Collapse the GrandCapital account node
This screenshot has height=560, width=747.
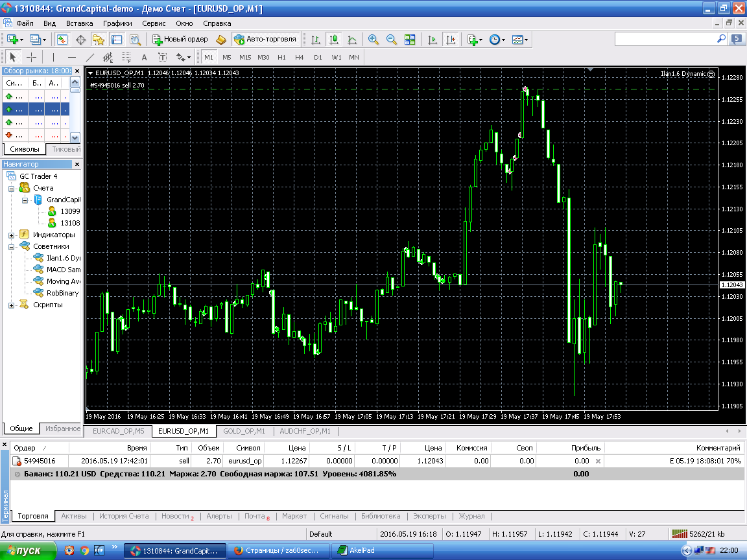click(25, 200)
